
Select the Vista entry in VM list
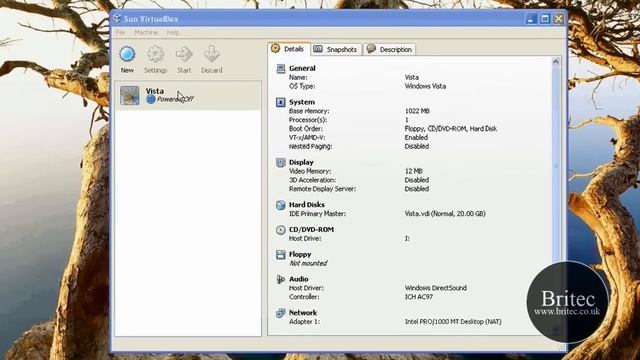(x=188, y=95)
